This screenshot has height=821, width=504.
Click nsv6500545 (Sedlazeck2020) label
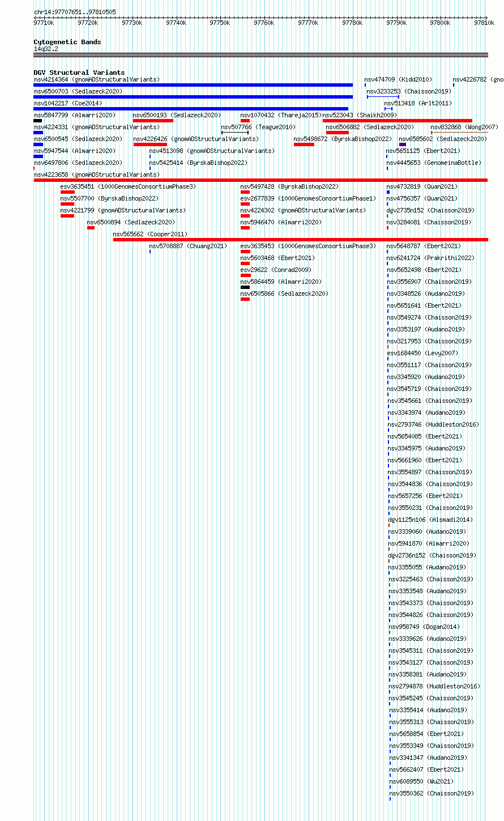tap(78, 139)
